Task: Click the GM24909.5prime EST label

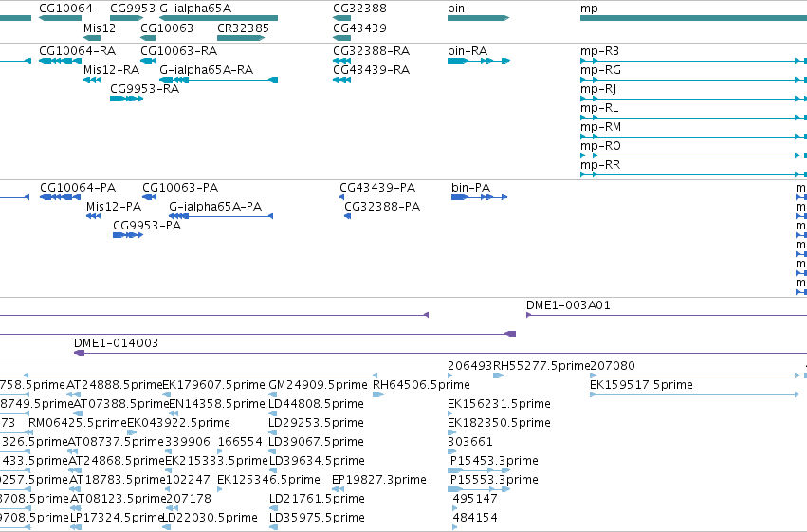Action: (x=318, y=385)
